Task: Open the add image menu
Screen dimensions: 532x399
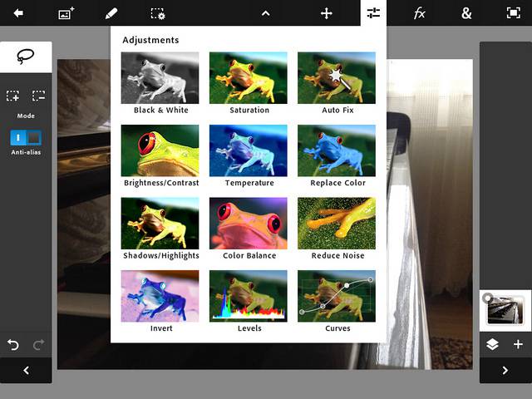Action: (66, 13)
